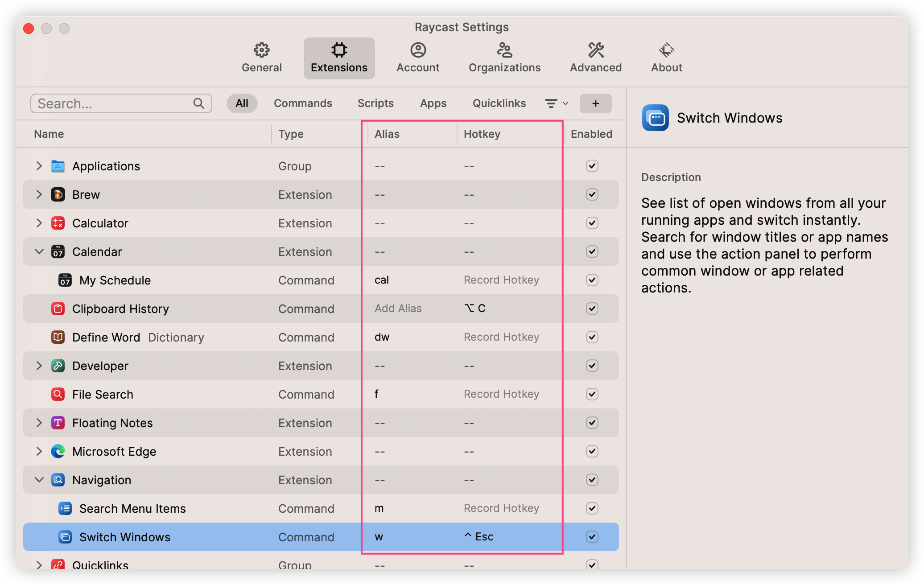Click the Microsoft Edge browser icon
Screen dimensions: 924x585
coord(58,451)
